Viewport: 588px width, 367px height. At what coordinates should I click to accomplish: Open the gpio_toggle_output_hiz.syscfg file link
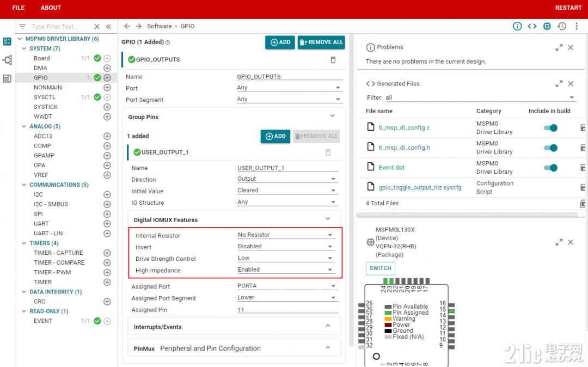click(x=420, y=187)
